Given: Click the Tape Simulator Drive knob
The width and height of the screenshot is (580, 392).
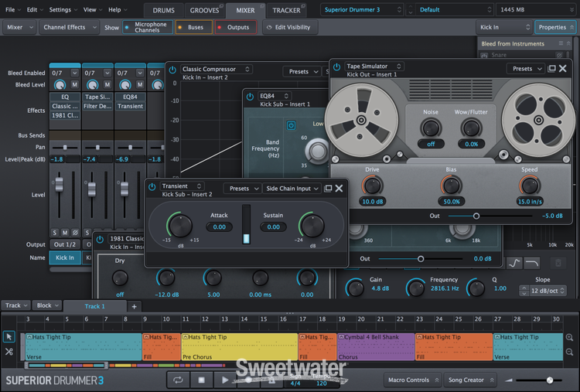Looking at the screenshot, I should click(x=372, y=186).
